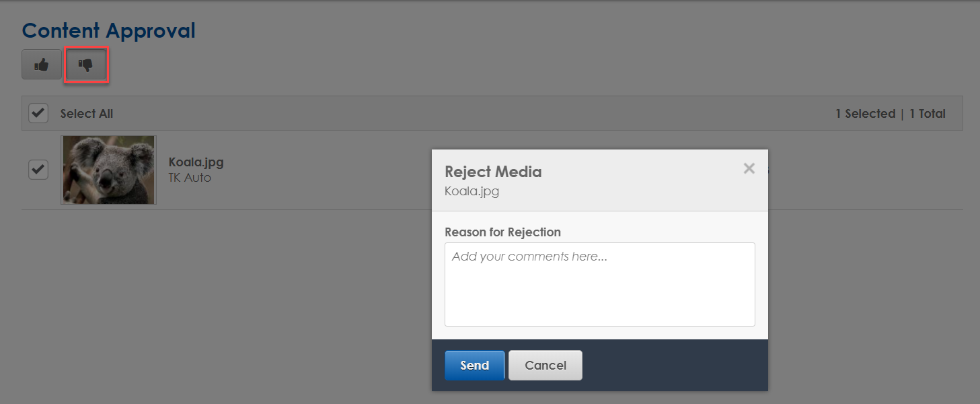Toggle the Select All selection state
The height and width of the screenshot is (404, 980).
pos(38,113)
